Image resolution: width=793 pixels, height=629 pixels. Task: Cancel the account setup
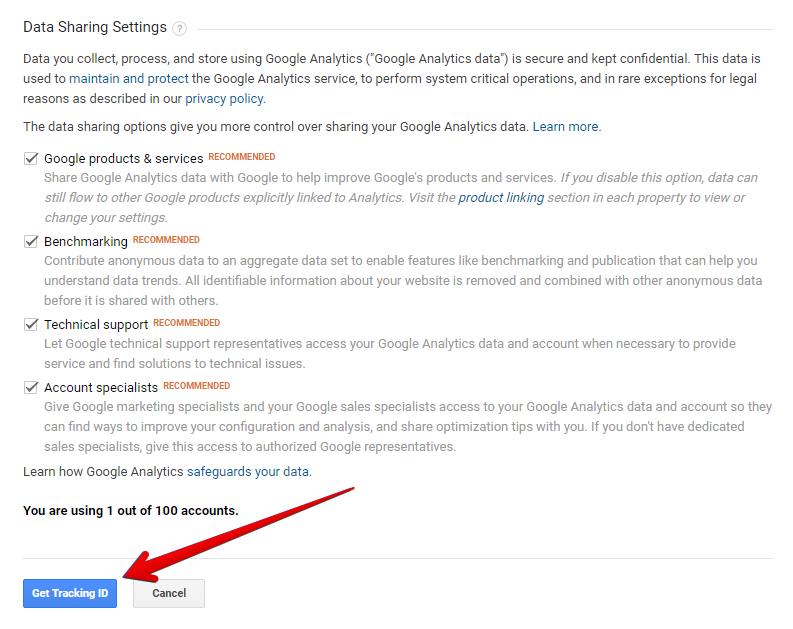[x=169, y=593]
